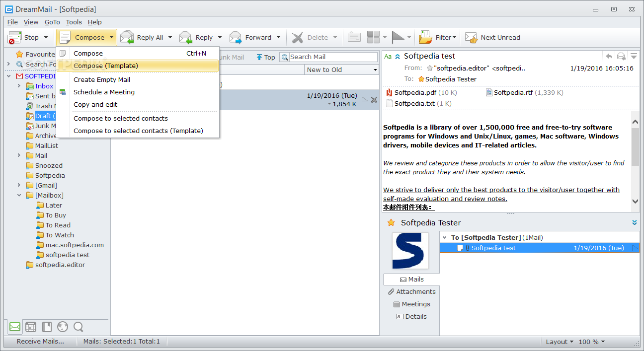Switch to the Meetings tab
The image size is (644, 351).
point(411,304)
